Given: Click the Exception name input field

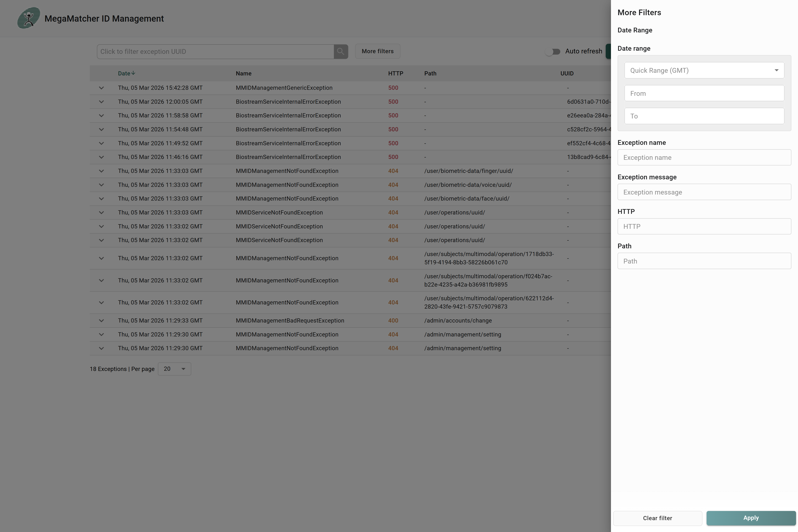Looking at the screenshot, I should (x=704, y=158).
